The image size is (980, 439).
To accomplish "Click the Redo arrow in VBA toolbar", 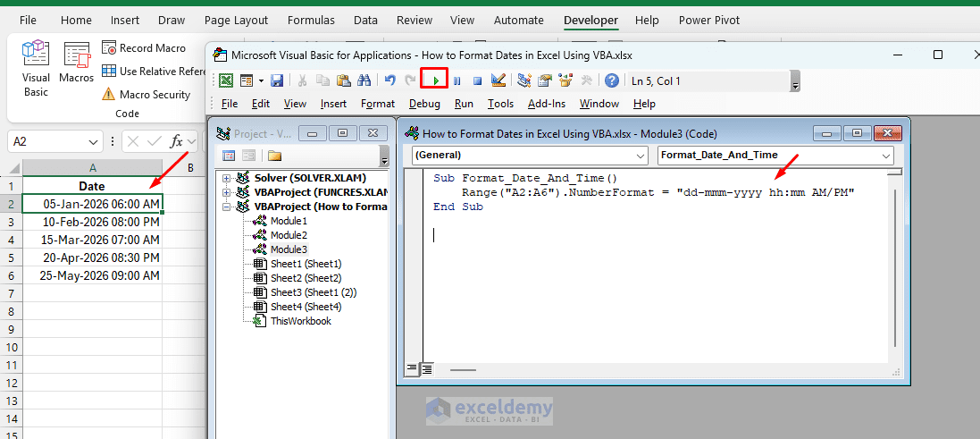I will coord(410,80).
